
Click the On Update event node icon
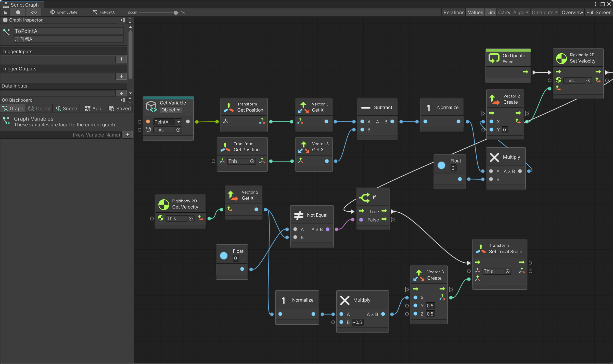(x=494, y=59)
